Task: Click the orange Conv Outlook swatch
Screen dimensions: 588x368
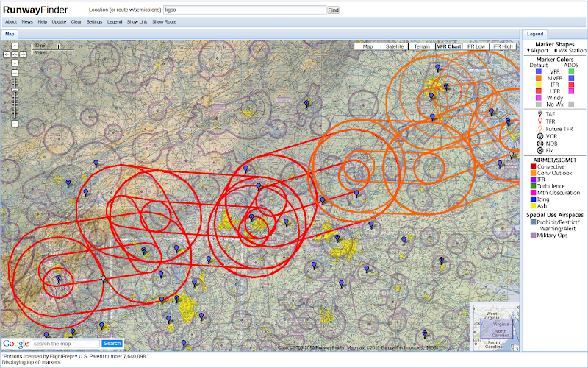Action: coord(534,173)
